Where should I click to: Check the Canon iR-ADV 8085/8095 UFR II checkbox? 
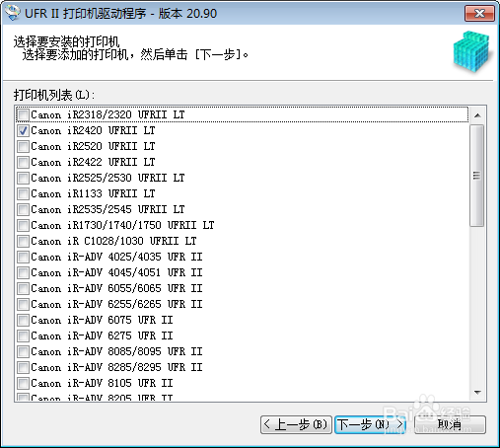(x=23, y=351)
